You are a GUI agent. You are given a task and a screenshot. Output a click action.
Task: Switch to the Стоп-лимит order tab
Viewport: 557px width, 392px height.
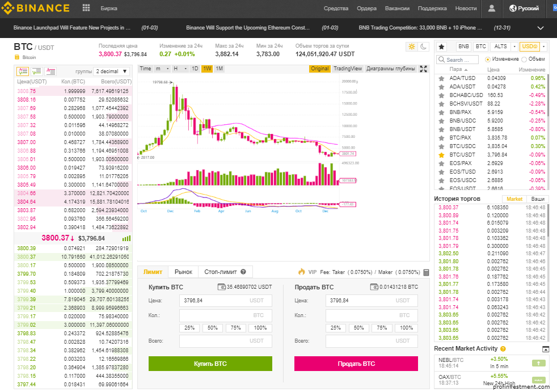pyautogui.click(x=225, y=272)
